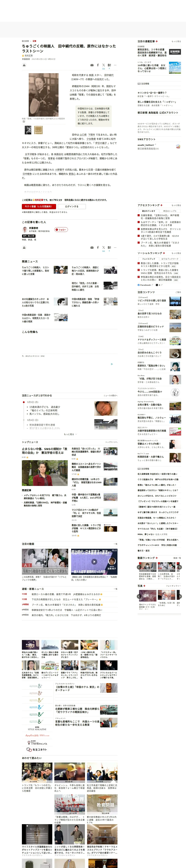186x868 pixels.
Task: Play the 明治時代に日本国憲法の源流 video
Action: pos(94,562)
